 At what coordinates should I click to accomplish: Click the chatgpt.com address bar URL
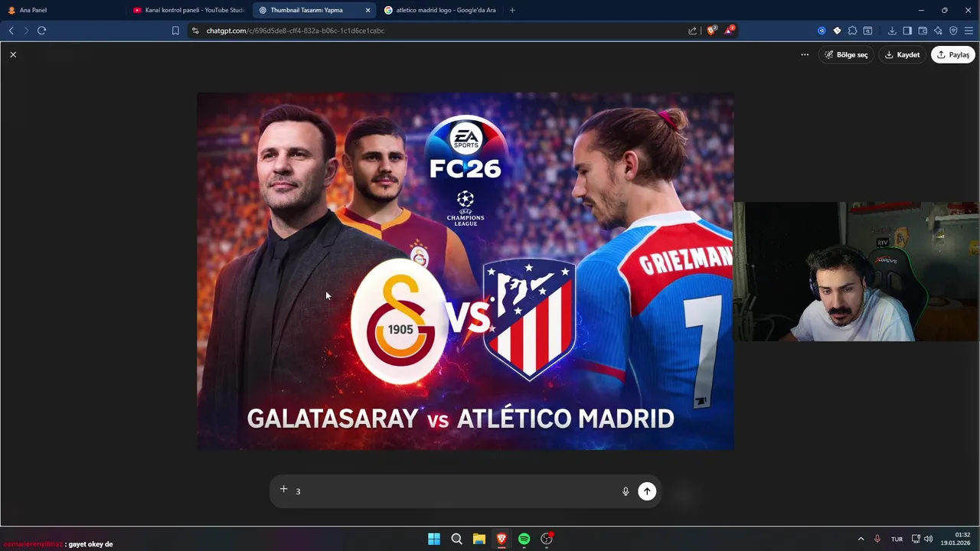(296, 31)
